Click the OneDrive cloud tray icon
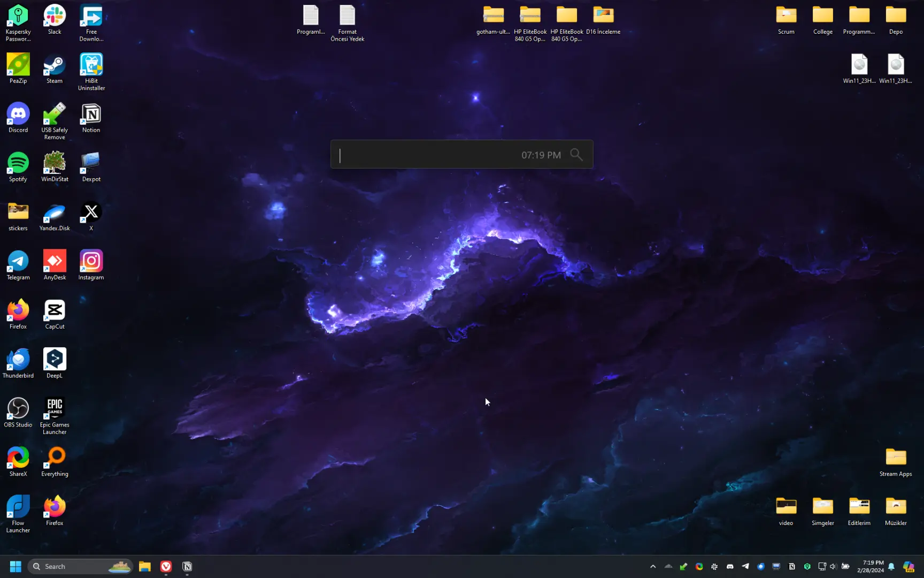 [668, 566]
